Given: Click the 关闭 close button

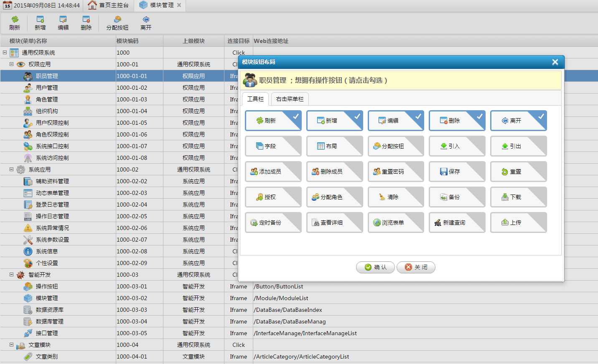Looking at the screenshot, I should [x=416, y=267].
